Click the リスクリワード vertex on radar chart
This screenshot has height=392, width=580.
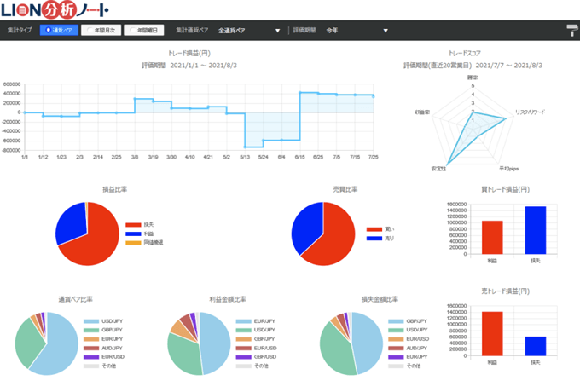pos(505,118)
